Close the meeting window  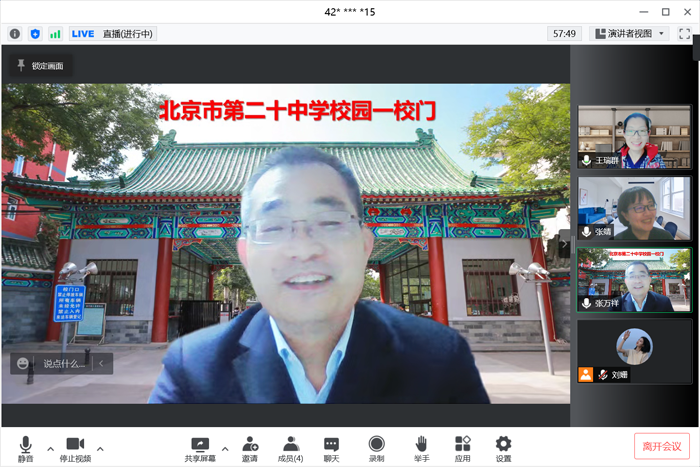click(688, 12)
